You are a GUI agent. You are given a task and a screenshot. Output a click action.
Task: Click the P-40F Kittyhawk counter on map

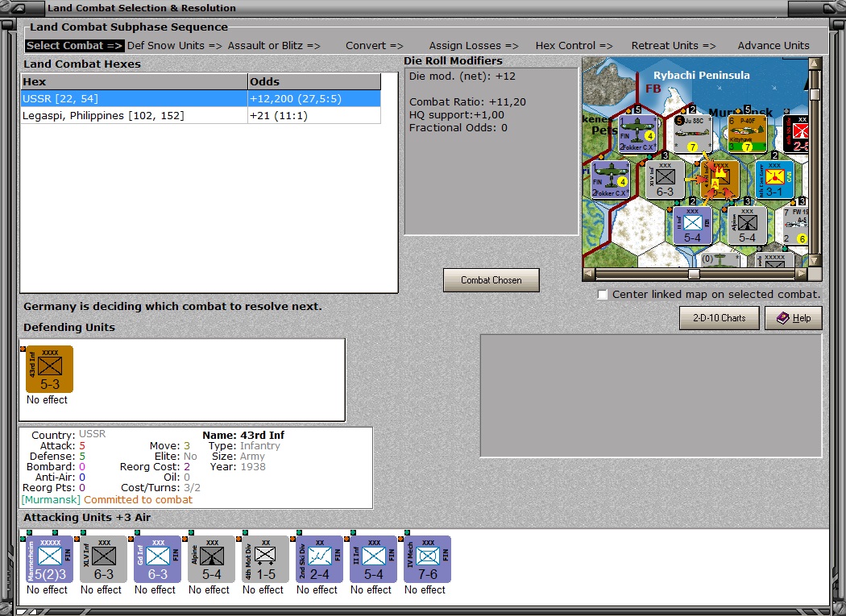pyautogui.click(x=747, y=134)
